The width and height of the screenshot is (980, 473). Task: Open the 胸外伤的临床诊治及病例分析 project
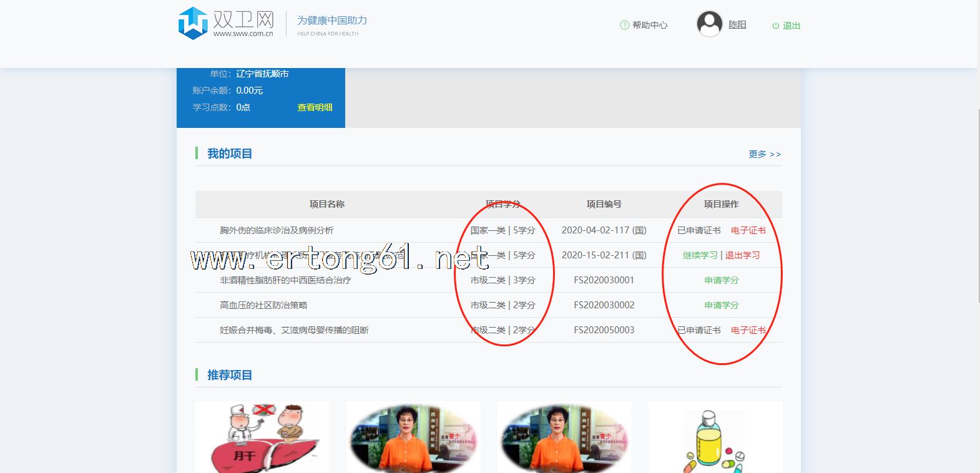(277, 230)
